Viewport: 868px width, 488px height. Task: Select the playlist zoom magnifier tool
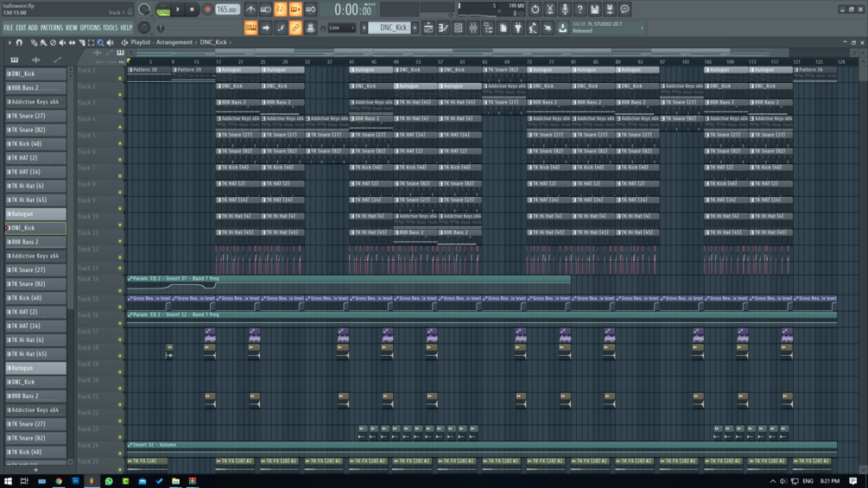[x=100, y=42]
